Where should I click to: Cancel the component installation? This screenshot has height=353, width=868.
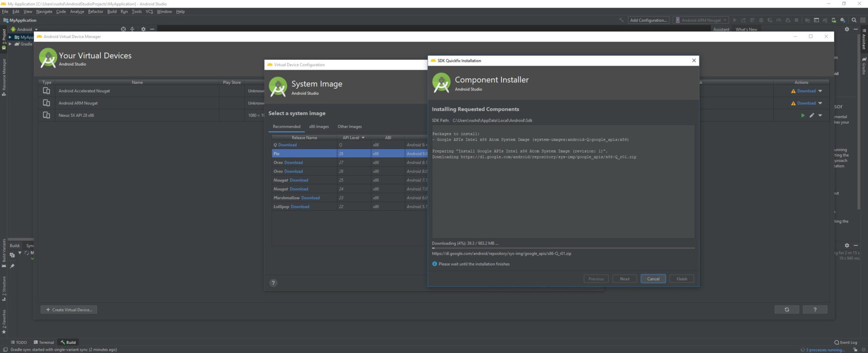653,279
